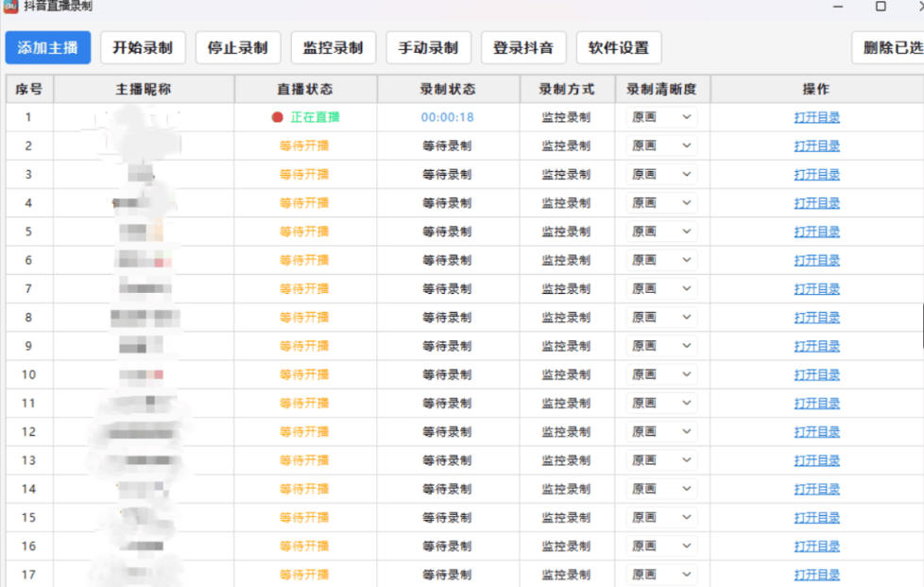Click the 录制状态 column header

449,89
